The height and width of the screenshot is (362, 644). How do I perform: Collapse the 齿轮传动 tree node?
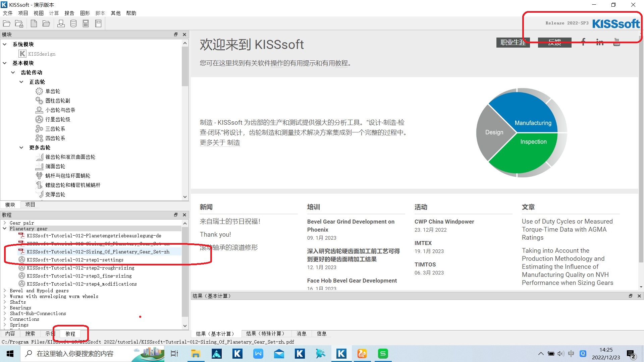point(13,72)
